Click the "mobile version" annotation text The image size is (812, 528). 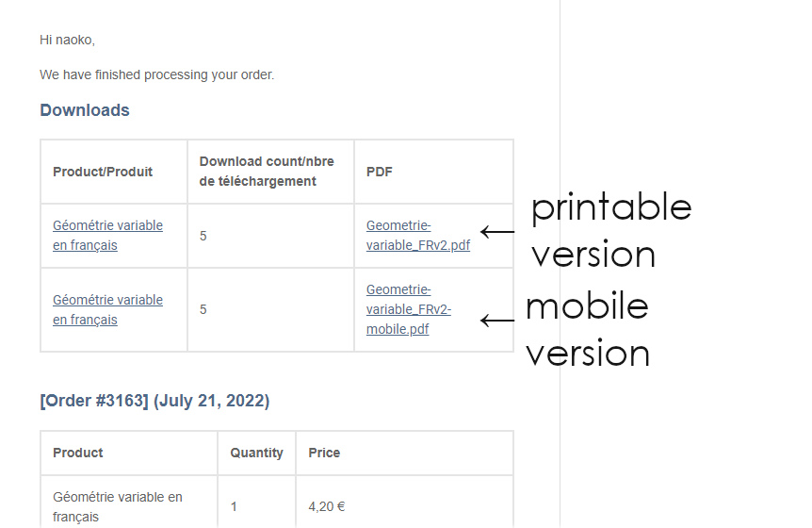588,329
